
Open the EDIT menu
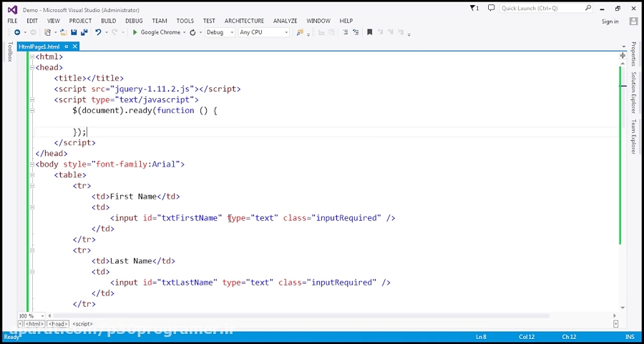click(x=32, y=21)
